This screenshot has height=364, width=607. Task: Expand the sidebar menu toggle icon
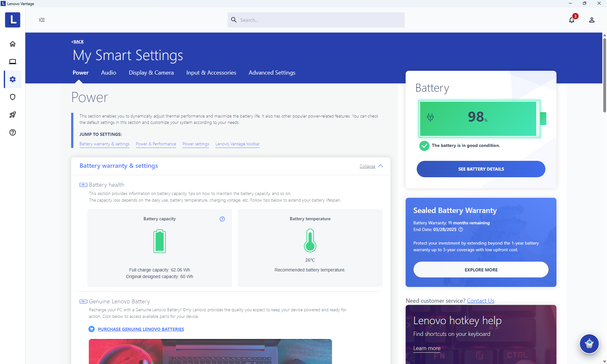(42, 20)
